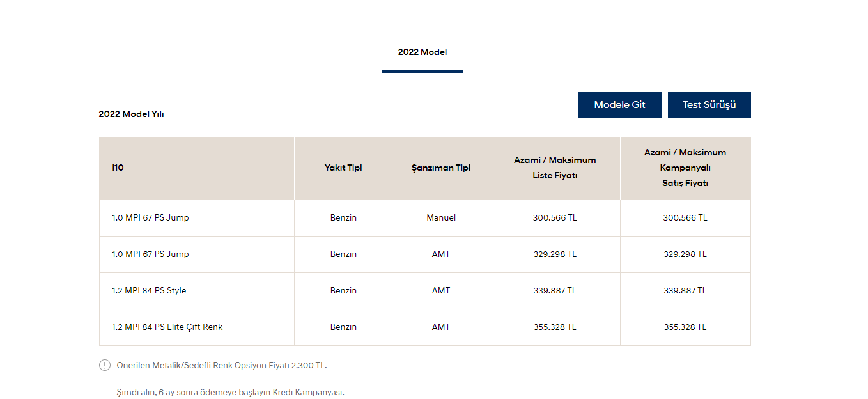Click the Şanzıman Tipi column header
This screenshot has width=868, height=399.
(x=441, y=168)
